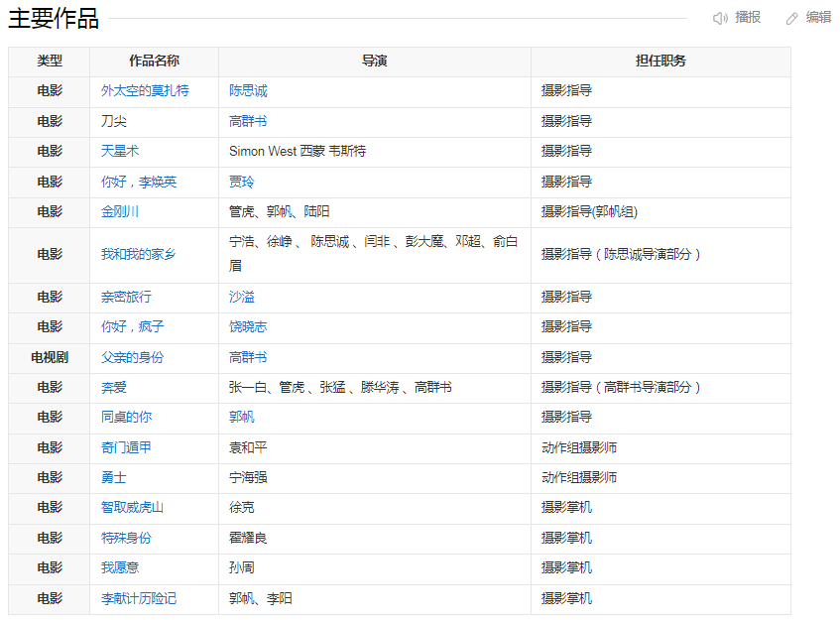Open director 饶晓志 link
840x620 pixels.
click(x=248, y=326)
